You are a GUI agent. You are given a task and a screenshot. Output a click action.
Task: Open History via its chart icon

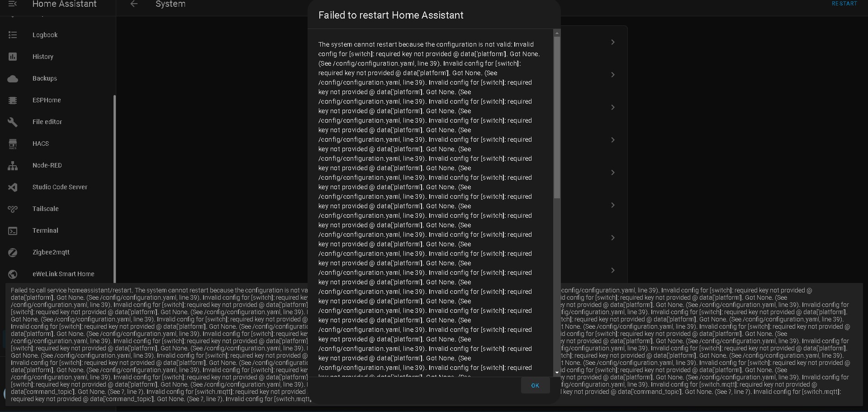click(13, 57)
